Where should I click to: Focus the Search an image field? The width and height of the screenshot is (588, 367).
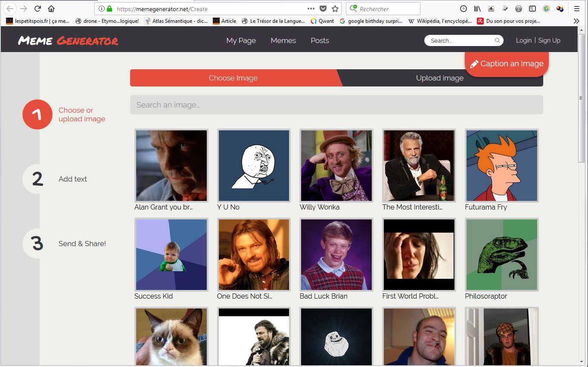[x=336, y=105]
